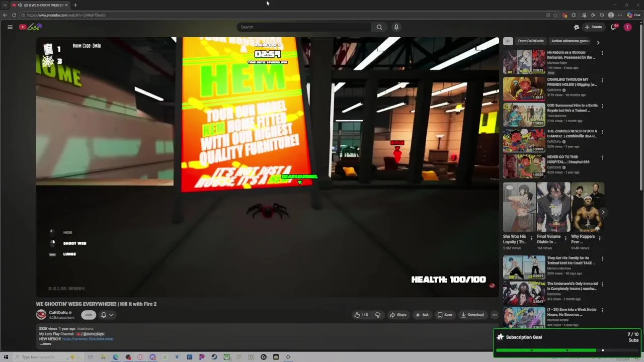Click the video player to pause
Viewport: 644px width, 362px height.
267,166
